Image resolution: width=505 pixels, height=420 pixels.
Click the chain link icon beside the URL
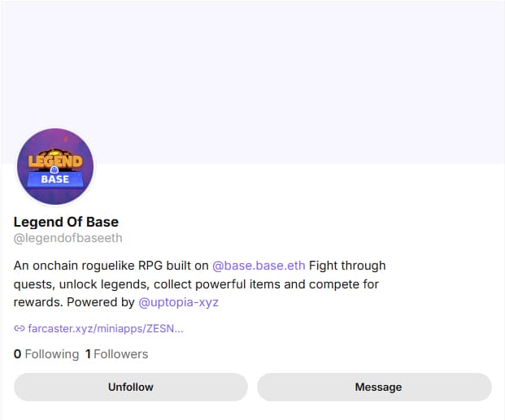(x=20, y=329)
